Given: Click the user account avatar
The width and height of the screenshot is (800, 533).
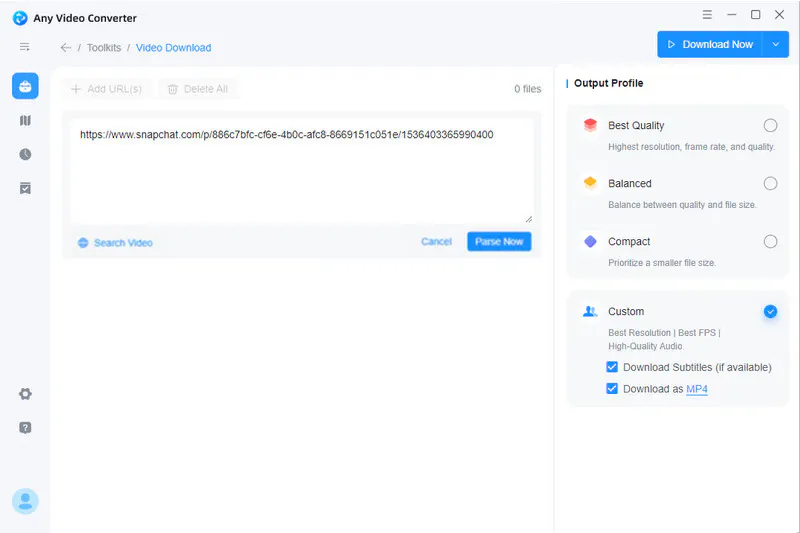Looking at the screenshot, I should point(25,501).
